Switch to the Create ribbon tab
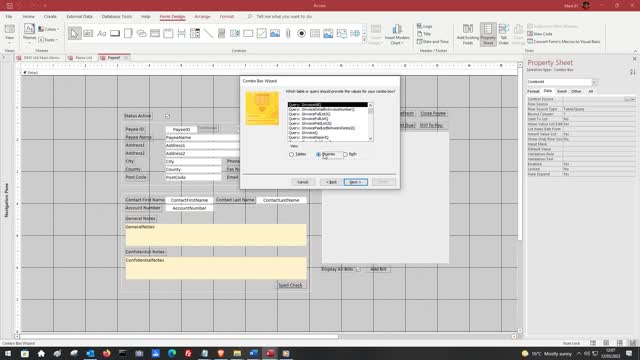The image size is (640, 360). [50, 17]
